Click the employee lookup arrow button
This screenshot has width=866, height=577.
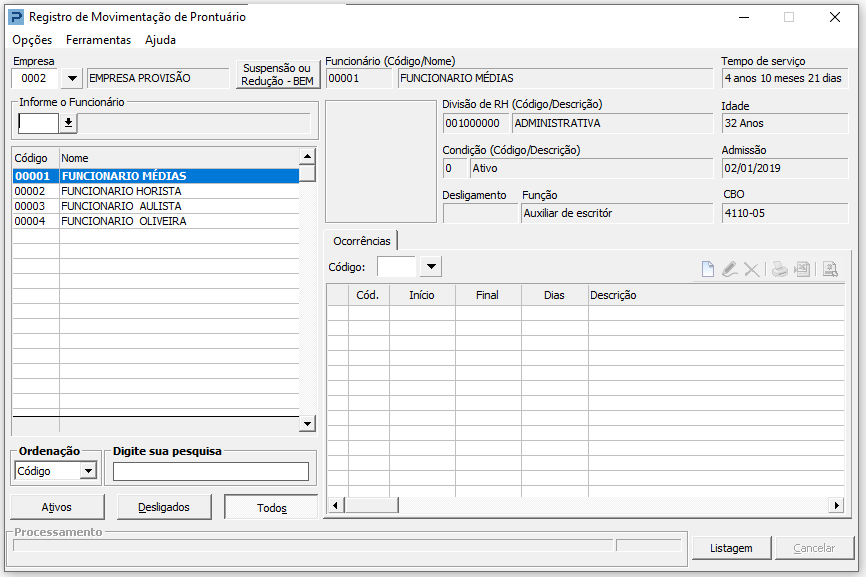point(68,123)
